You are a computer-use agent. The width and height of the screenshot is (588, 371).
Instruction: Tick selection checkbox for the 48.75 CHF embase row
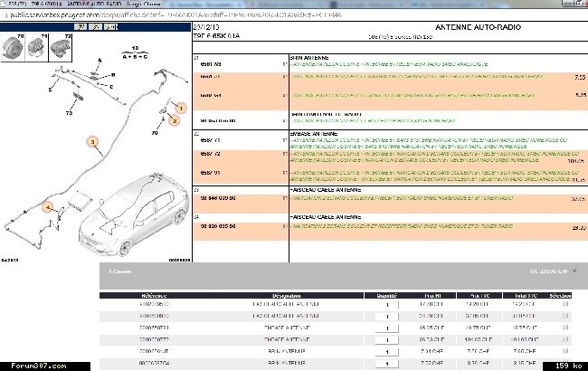(x=565, y=328)
